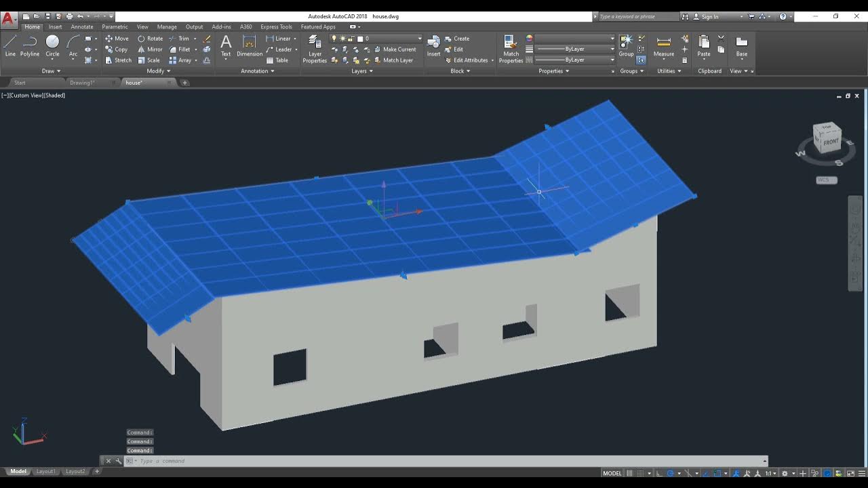Click the Array tool
Viewport: 868px width, 488px height.
(180, 60)
